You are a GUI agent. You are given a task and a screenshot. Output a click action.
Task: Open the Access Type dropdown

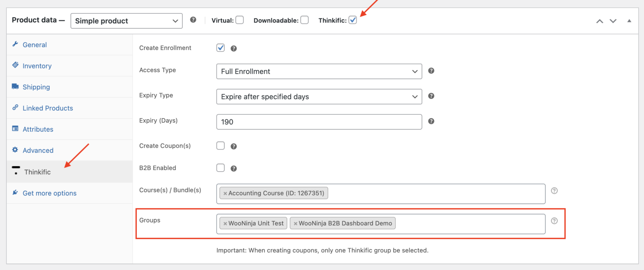(319, 72)
